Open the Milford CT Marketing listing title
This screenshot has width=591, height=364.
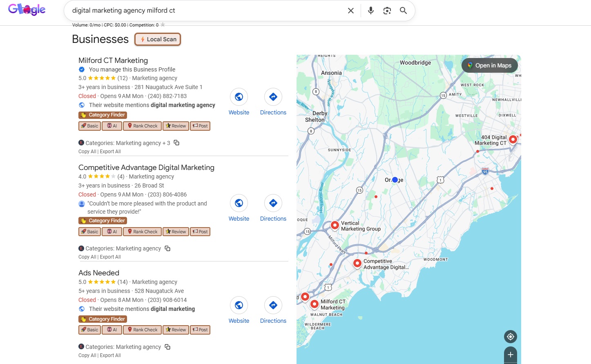[113, 60]
